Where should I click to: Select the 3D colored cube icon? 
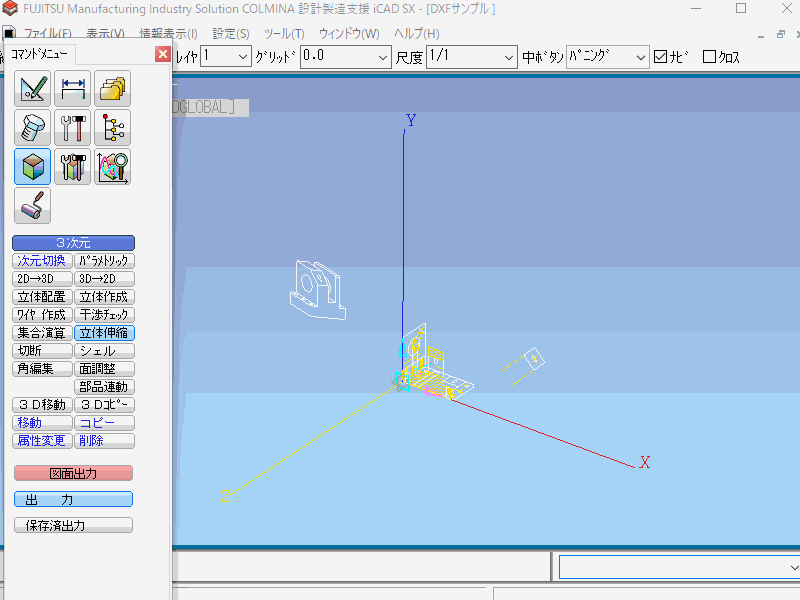click(x=32, y=167)
